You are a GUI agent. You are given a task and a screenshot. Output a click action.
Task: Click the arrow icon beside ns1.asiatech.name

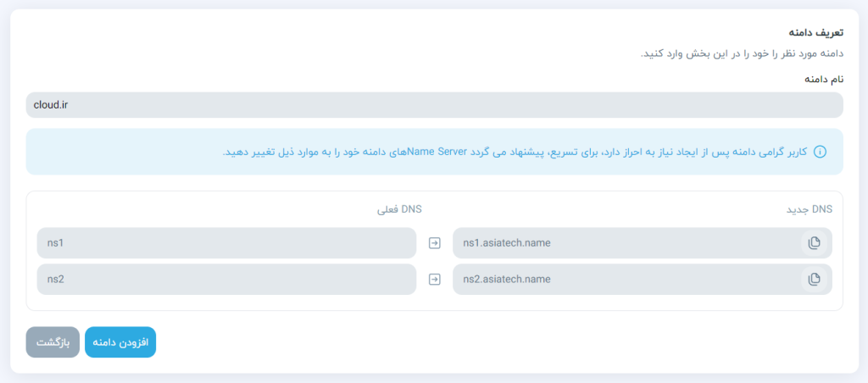435,243
